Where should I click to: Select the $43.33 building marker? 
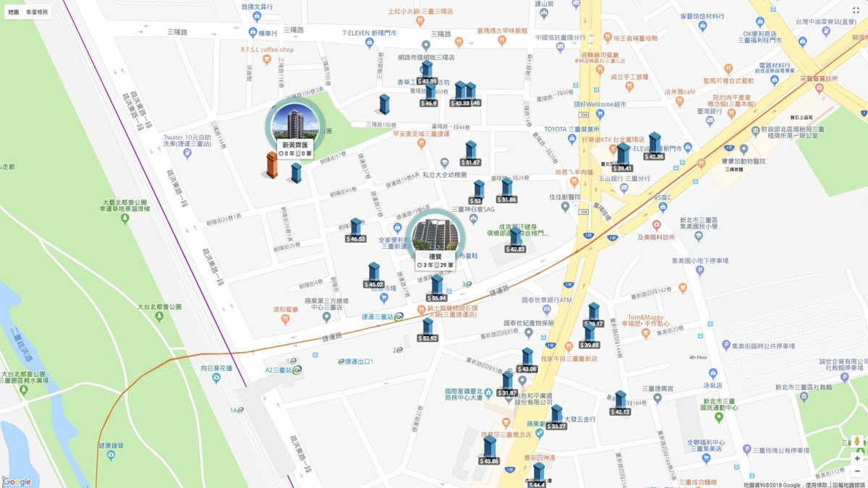point(460,95)
